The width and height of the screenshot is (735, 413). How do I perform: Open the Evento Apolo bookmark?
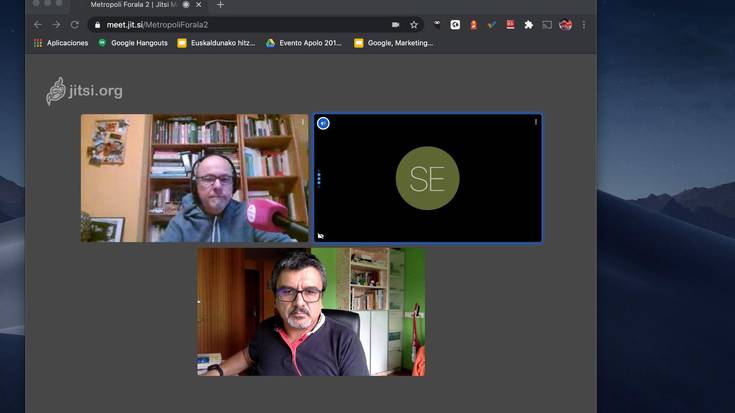(x=304, y=43)
